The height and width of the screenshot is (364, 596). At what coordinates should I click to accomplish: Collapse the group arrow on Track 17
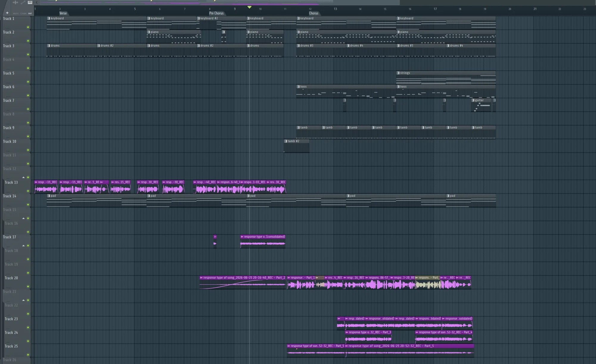pyautogui.click(x=24, y=246)
